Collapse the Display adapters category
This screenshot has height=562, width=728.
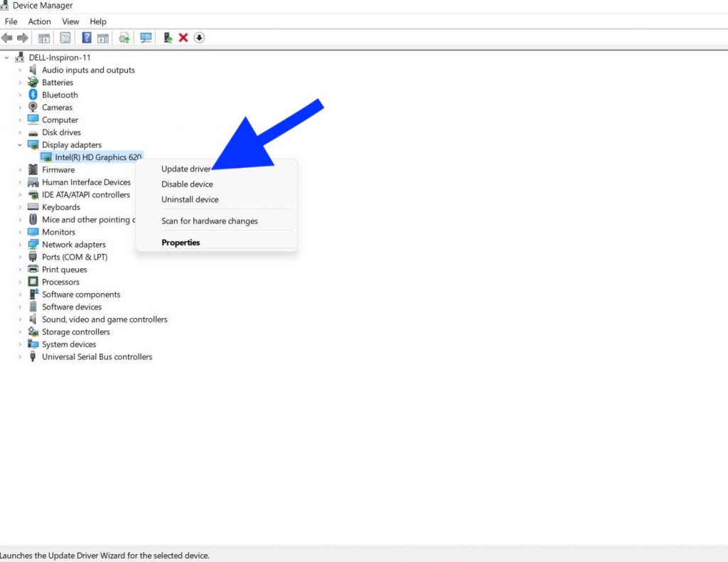(x=20, y=145)
